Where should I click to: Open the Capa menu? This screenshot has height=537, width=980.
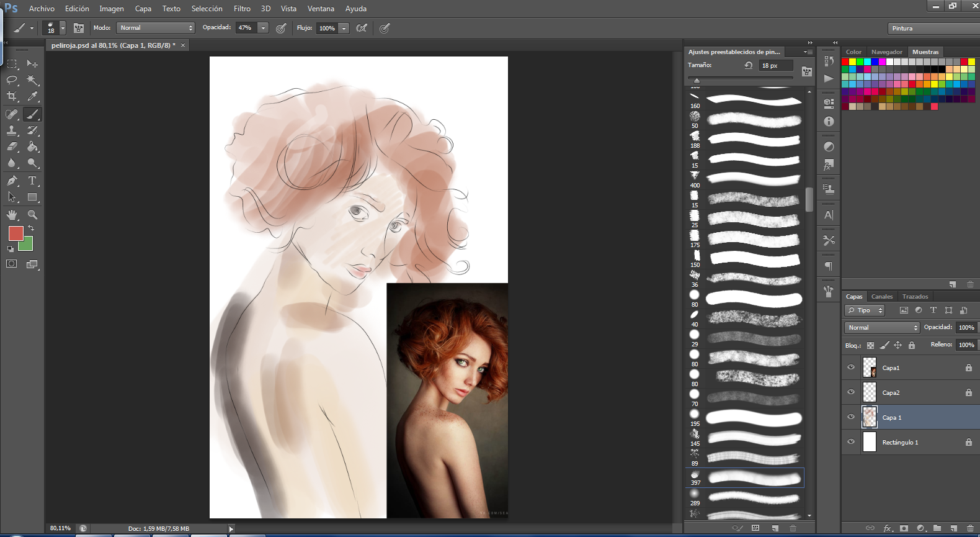(143, 9)
